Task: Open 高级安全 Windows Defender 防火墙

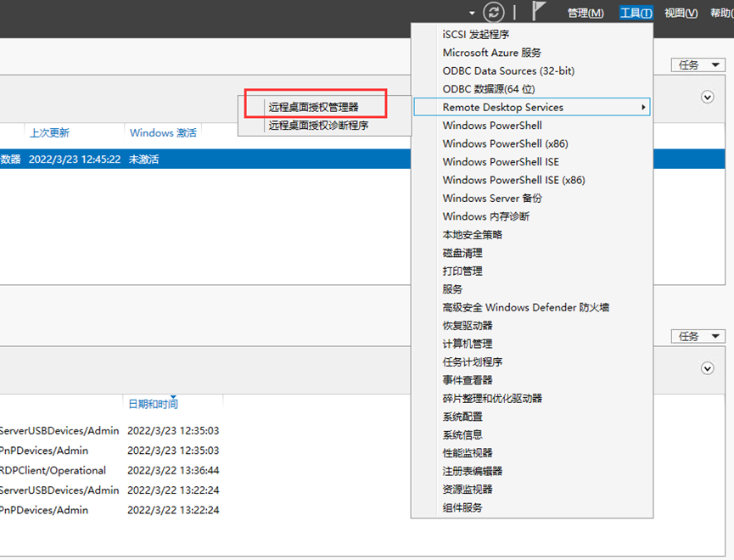Action: (525, 307)
